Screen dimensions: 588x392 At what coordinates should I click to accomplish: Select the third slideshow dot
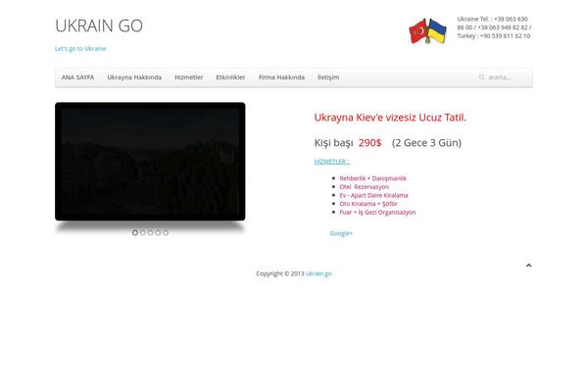(x=150, y=232)
